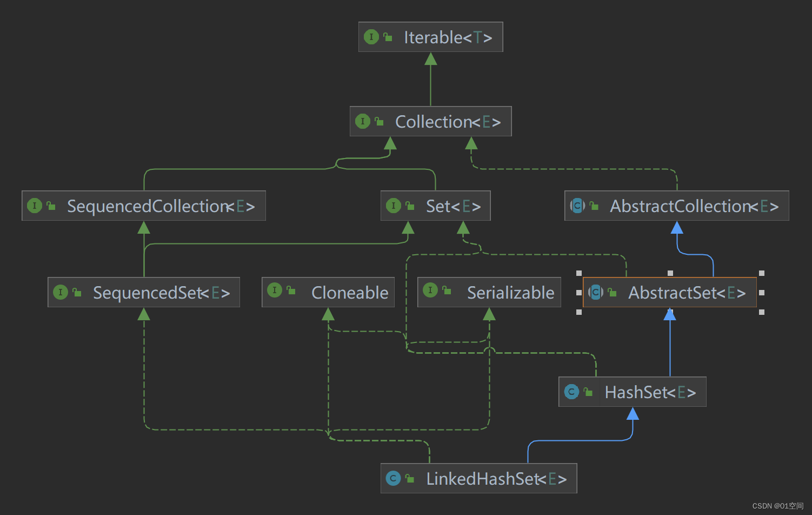Click the interface icon on SequencedCollection<E> node
The width and height of the screenshot is (812, 515).
pyautogui.click(x=35, y=206)
